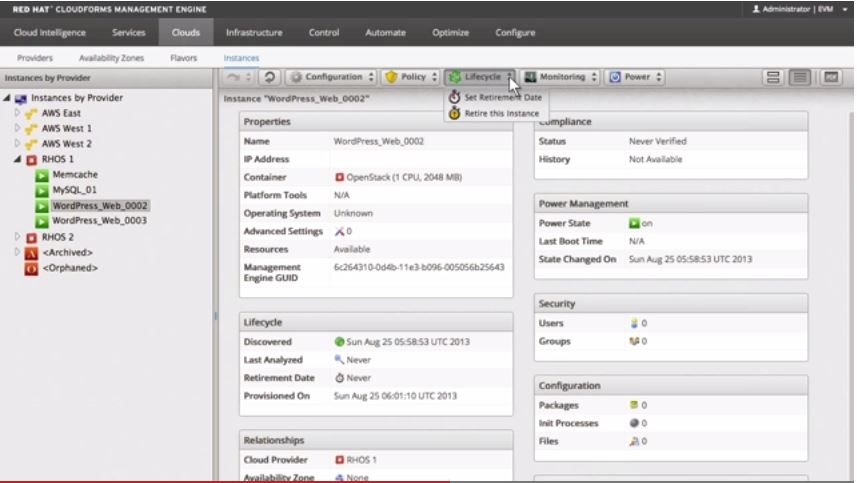Open the Services menu
Viewport: 857px width, 483px height.
128,33
